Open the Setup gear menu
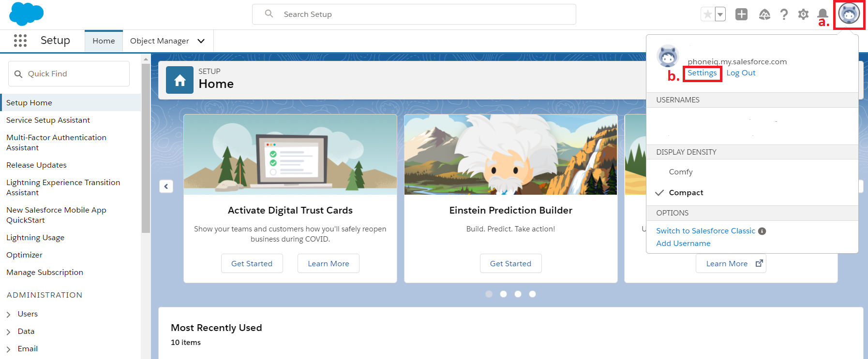This screenshot has width=868, height=359. pos(803,14)
